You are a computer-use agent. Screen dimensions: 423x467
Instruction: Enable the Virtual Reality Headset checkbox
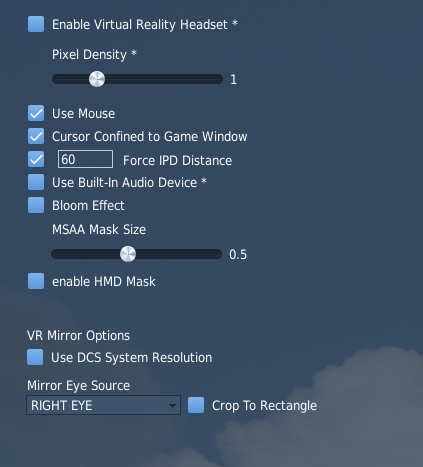tap(36, 24)
